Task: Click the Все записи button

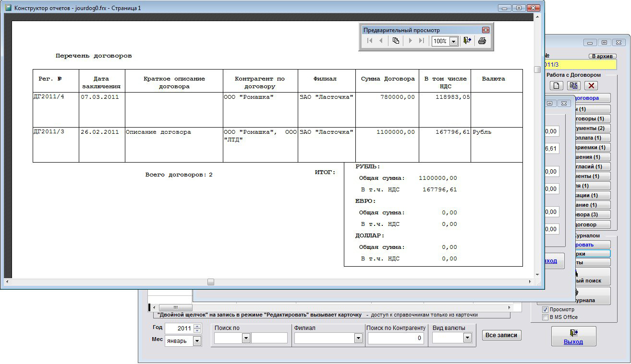Action: click(501, 335)
